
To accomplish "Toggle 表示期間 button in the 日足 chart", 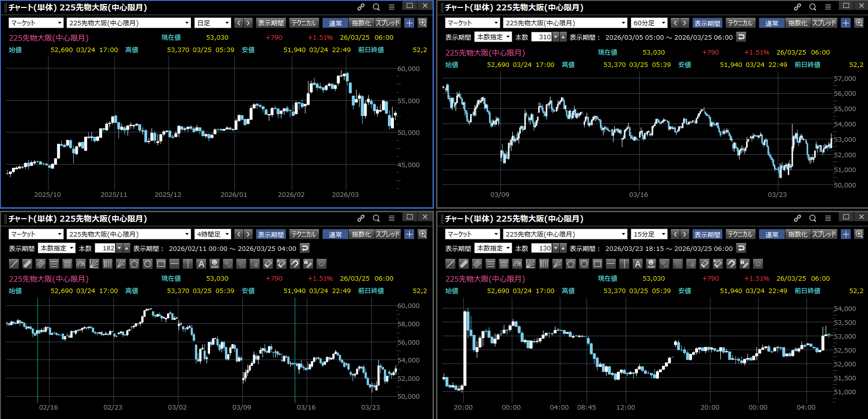I will point(271,23).
